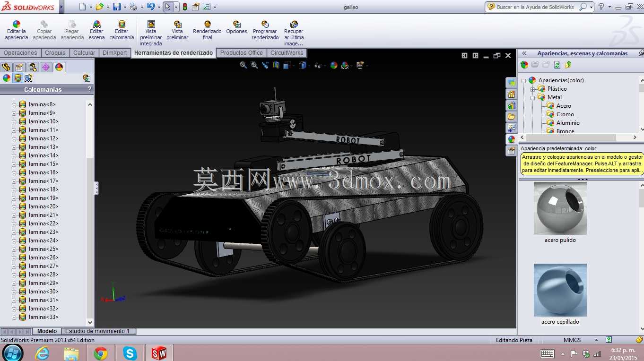This screenshot has width=644, height=361.
Task: Click Recuperar última imagen renderizada
Action: 294,34
